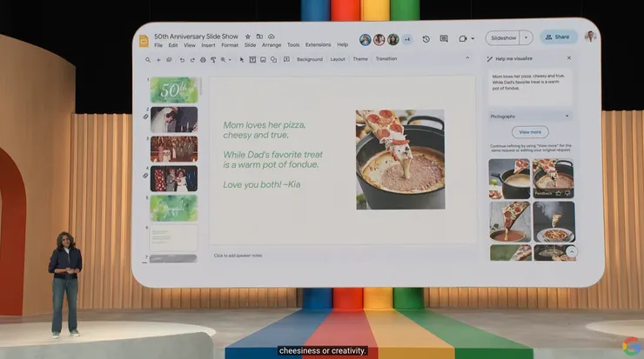Image resolution: width=644 pixels, height=359 pixels.
Task: Click the third collaborator avatar
Action: pyautogui.click(x=393, y=39)
